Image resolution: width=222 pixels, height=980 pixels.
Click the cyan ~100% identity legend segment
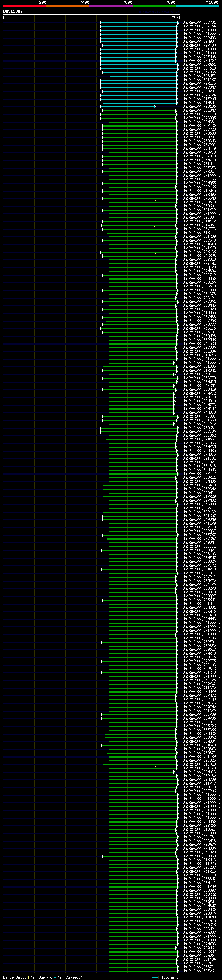pos(197,6)
